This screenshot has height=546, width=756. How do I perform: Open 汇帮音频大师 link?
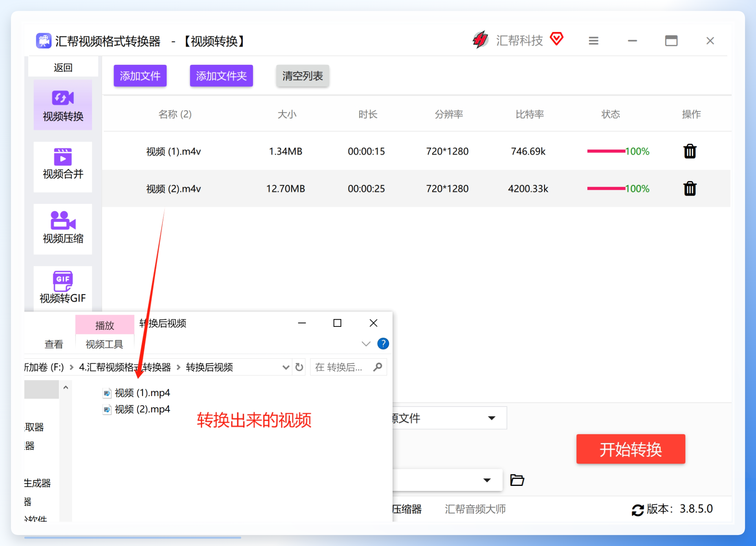475,509
